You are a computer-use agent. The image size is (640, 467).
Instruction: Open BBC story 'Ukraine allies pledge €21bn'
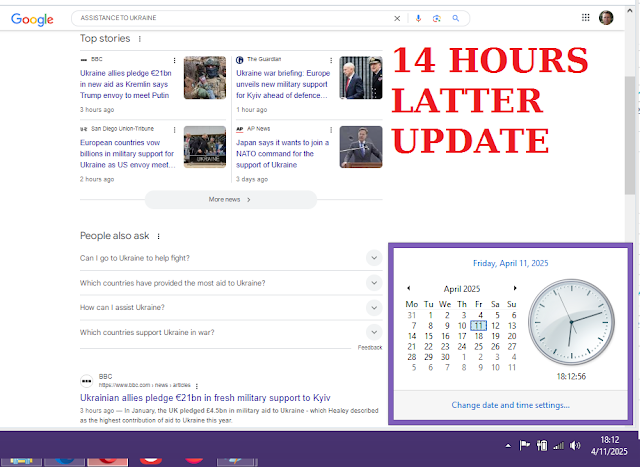coord(126,85)
